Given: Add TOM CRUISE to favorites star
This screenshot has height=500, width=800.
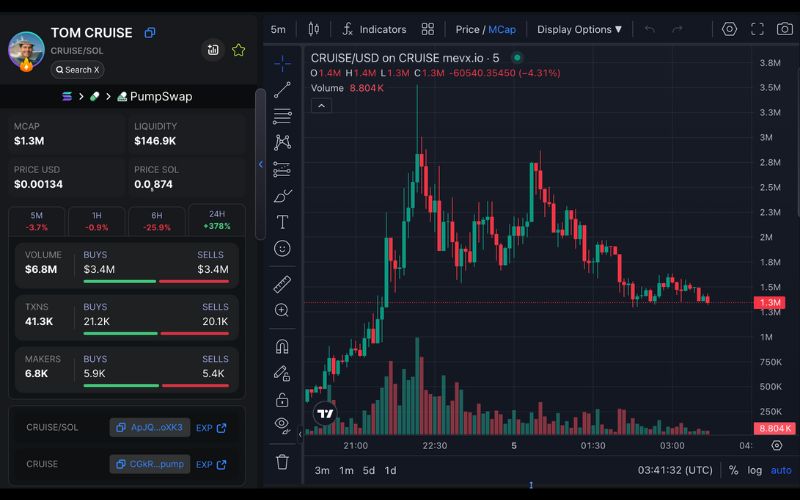Looking at the screenshot, I should (238, 49).
